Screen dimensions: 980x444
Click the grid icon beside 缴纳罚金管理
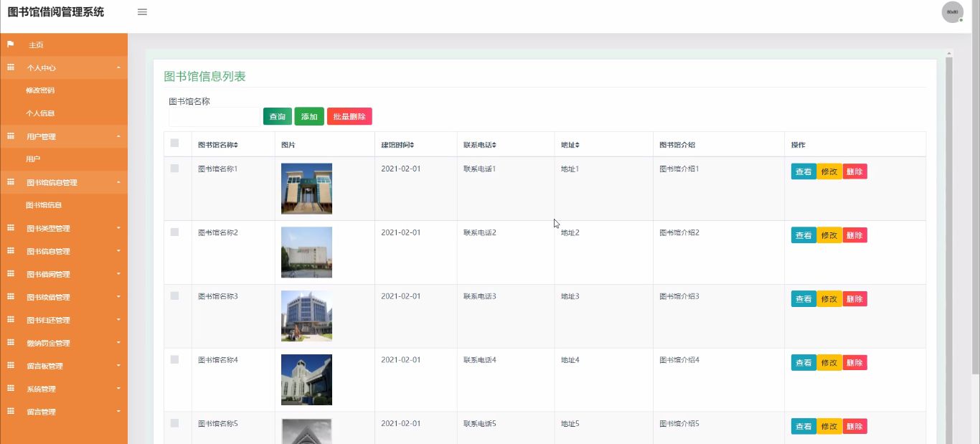[11, 343]
